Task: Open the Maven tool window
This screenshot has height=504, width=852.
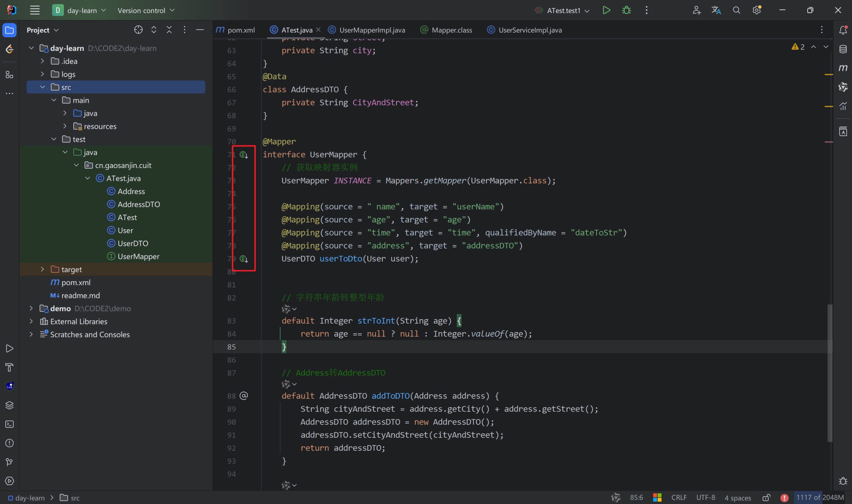Action: tap(843, 68)
